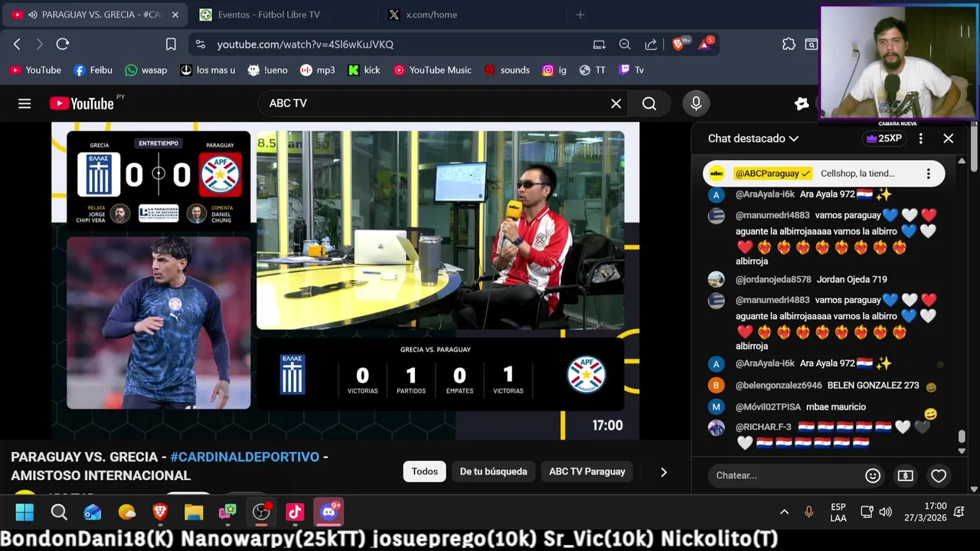Expand Chat destacado dropdown
980x551 pixels.
coord(753,139)
